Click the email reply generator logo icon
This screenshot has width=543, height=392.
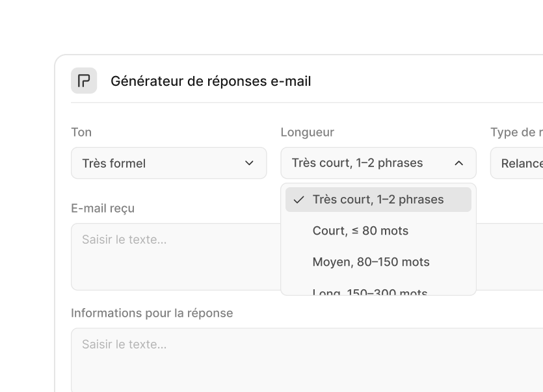pos(85,81)
